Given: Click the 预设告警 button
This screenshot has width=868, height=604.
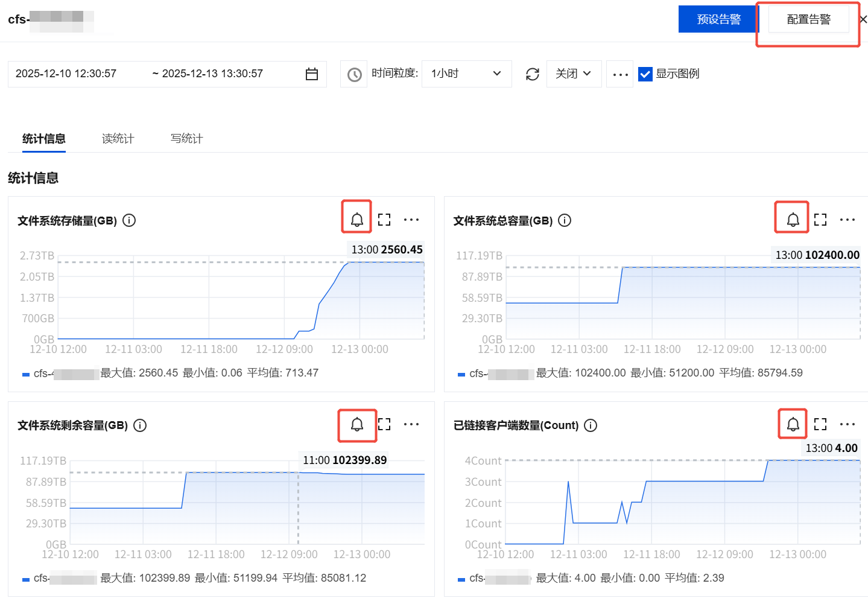Looking at the screenshot, I should pyautogui.click(x=718, y=19).
